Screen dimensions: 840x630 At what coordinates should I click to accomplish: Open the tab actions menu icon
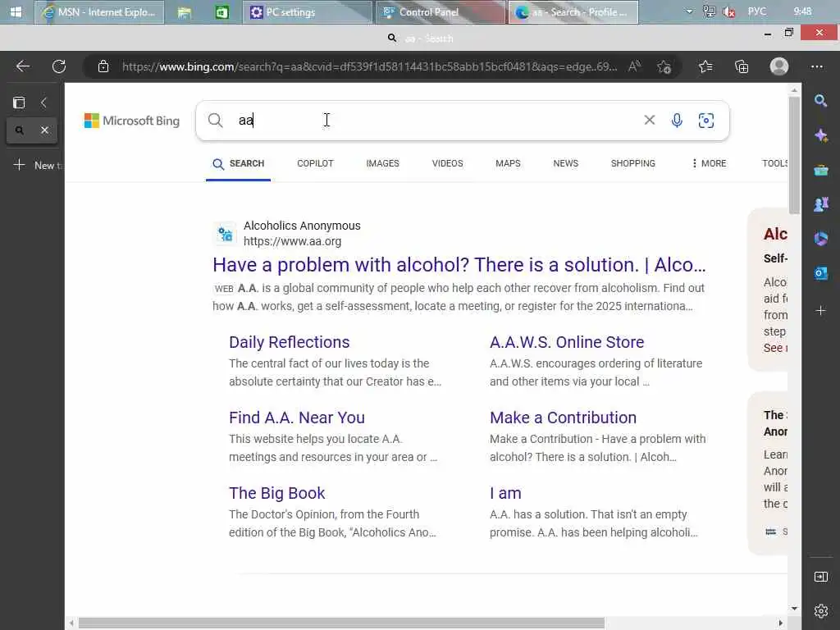point(19,103)
